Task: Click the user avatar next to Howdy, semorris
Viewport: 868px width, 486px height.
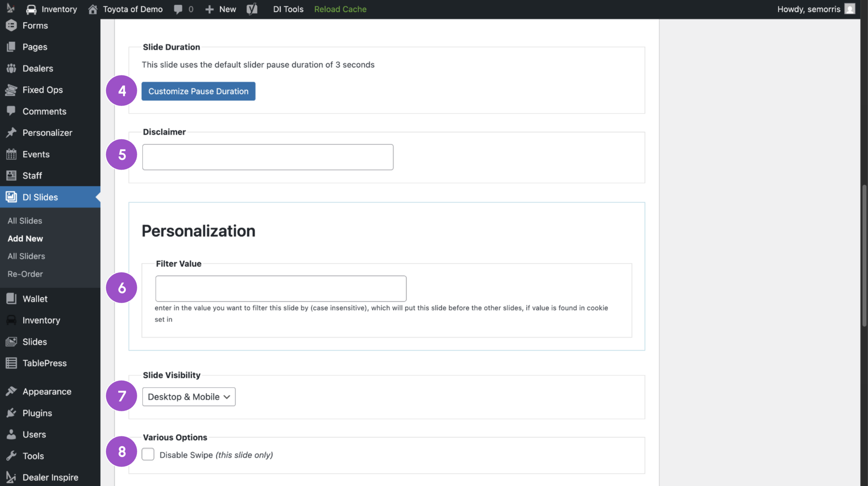Action: (850, 9)
